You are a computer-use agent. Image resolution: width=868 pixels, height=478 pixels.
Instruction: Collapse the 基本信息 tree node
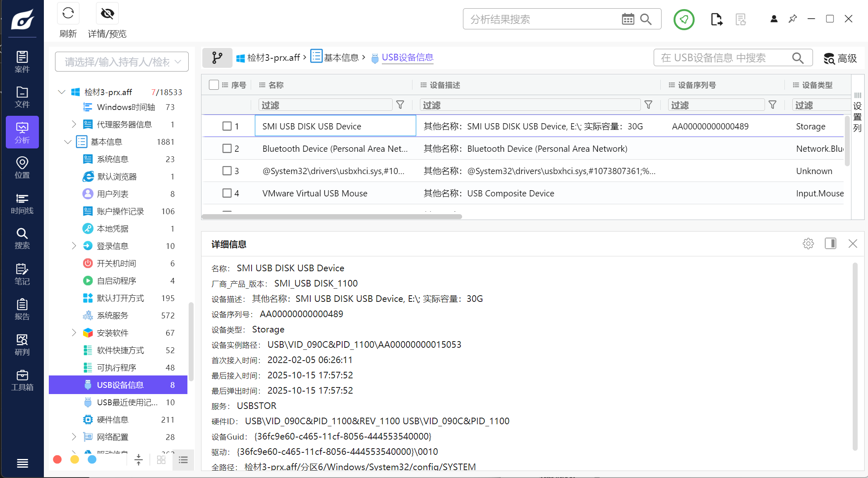(x=68, y=142)
